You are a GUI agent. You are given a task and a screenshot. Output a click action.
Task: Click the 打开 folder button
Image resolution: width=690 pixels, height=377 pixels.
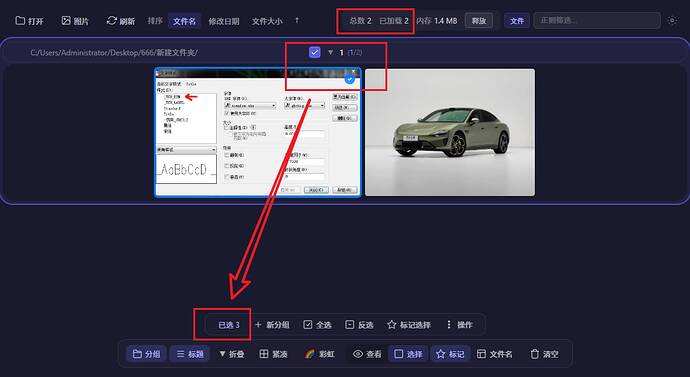point(29,21)
